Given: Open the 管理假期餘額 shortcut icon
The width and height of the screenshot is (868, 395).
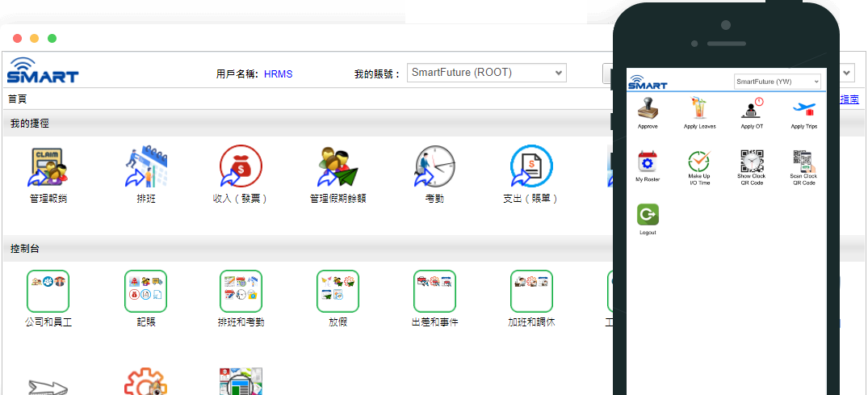Looking at the screenshot, I should (x=338, y=166).
